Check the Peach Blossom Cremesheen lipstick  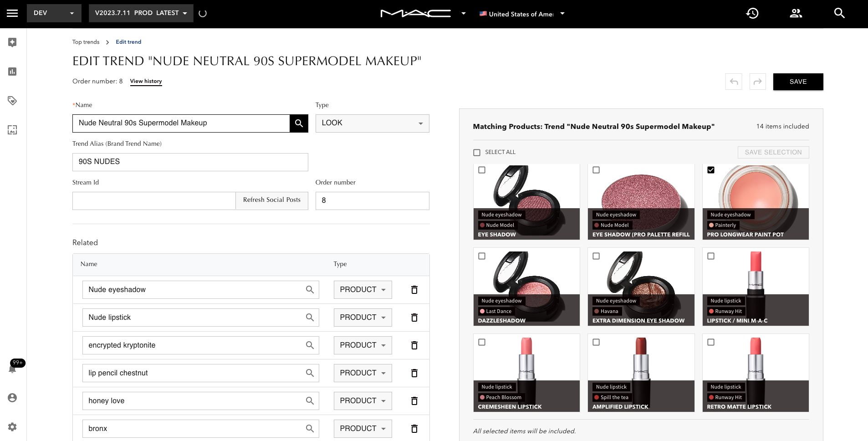click(x=482, y=342)
